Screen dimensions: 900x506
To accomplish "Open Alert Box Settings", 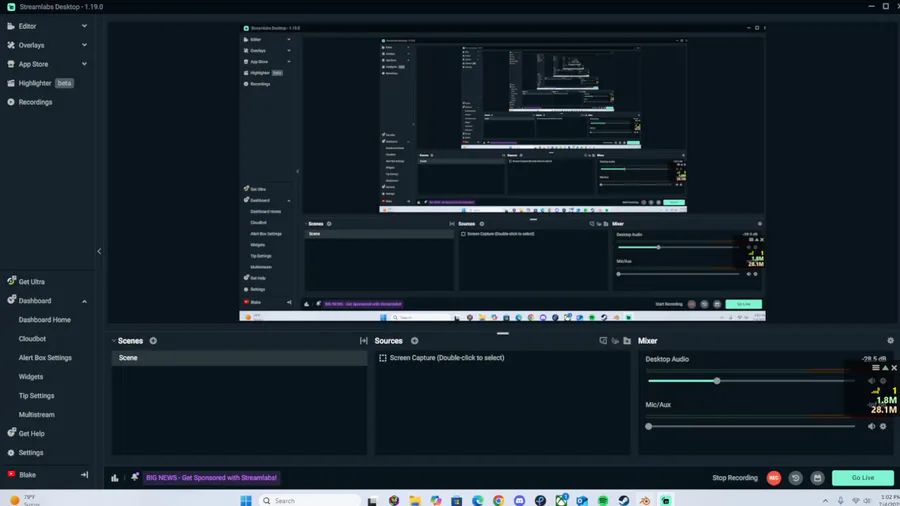I will click(x=45, y=357).
